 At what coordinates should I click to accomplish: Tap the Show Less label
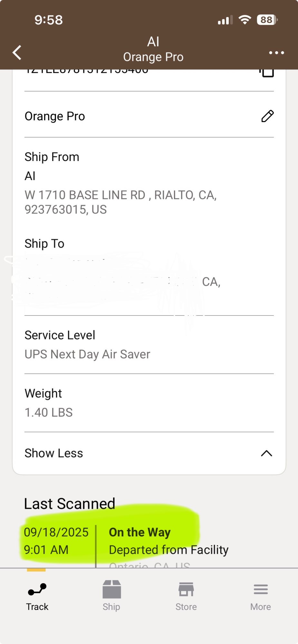click(54, 453)
